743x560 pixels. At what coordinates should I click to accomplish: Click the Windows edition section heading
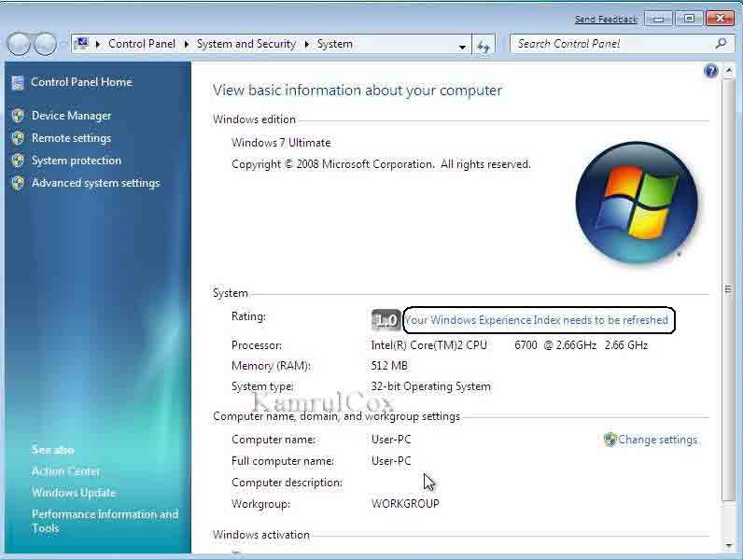click(x=254, y=119)
